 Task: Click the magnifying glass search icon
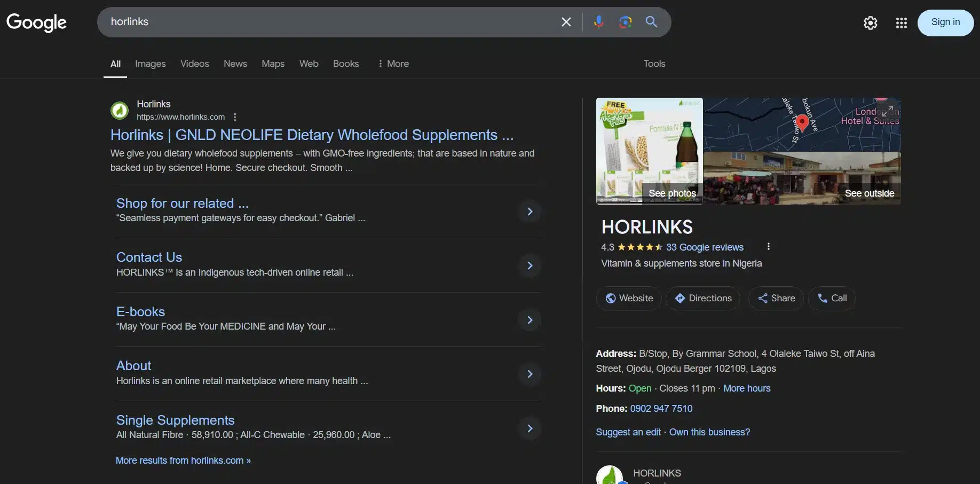pyautogui.click(x=651, y=22)
